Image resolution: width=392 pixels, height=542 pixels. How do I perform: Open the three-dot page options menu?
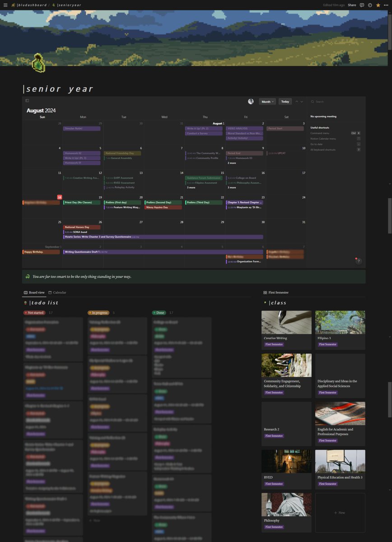tap(386, 5)
